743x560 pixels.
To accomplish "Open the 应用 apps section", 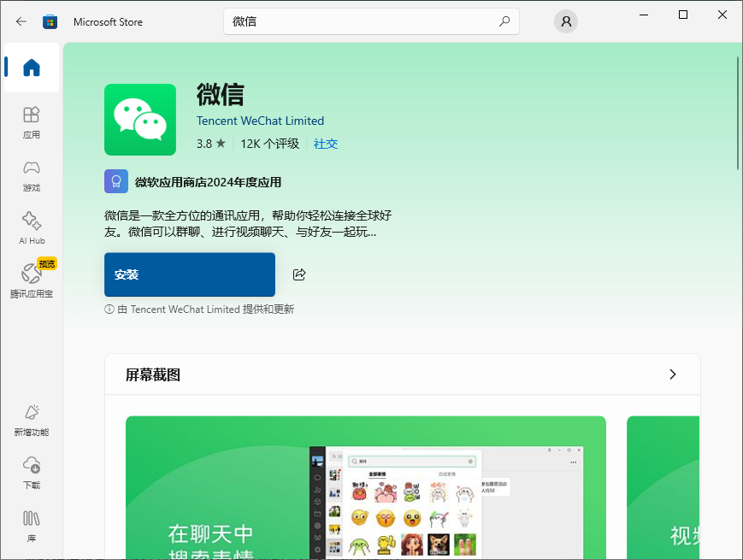I will (31, 124).
